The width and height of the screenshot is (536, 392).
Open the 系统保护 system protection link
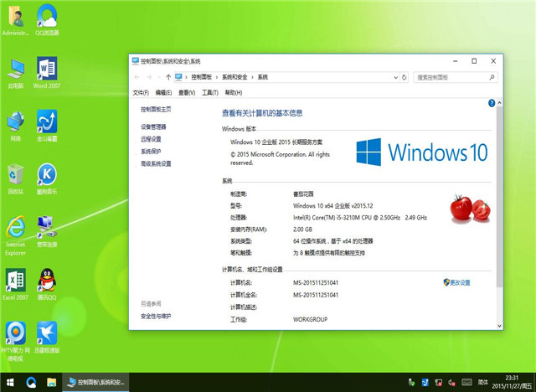click(x=151, y=152)
